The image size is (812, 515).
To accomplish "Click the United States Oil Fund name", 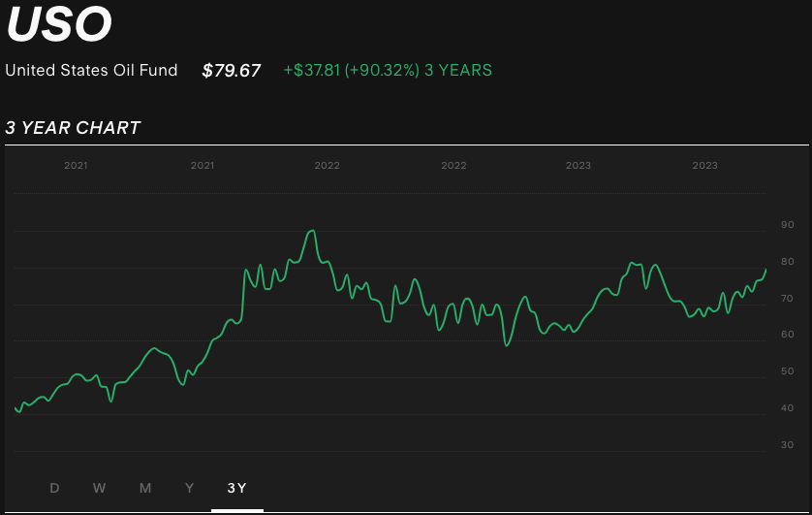I will (91, 70).
